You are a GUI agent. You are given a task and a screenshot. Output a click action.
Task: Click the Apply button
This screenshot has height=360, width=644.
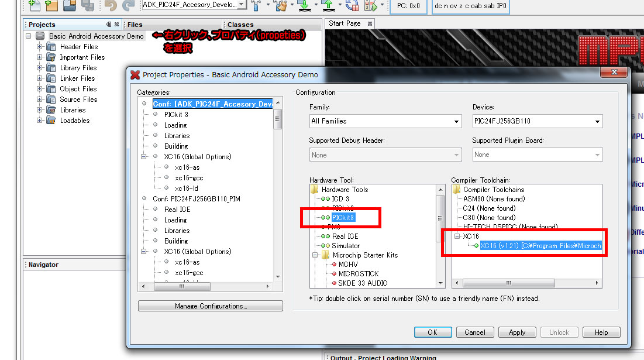[x=517, y=332]
